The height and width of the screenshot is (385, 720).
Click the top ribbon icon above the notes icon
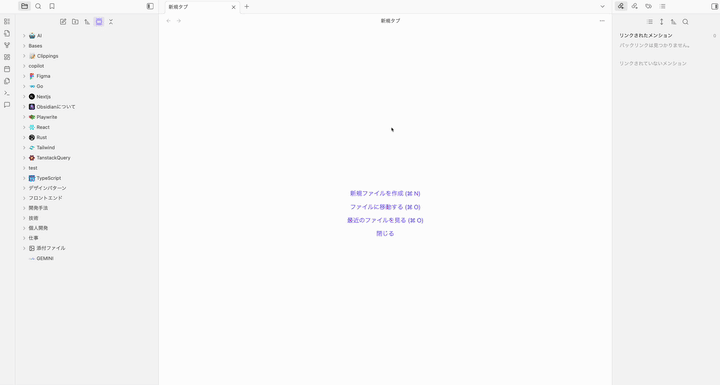click(7, 22)
